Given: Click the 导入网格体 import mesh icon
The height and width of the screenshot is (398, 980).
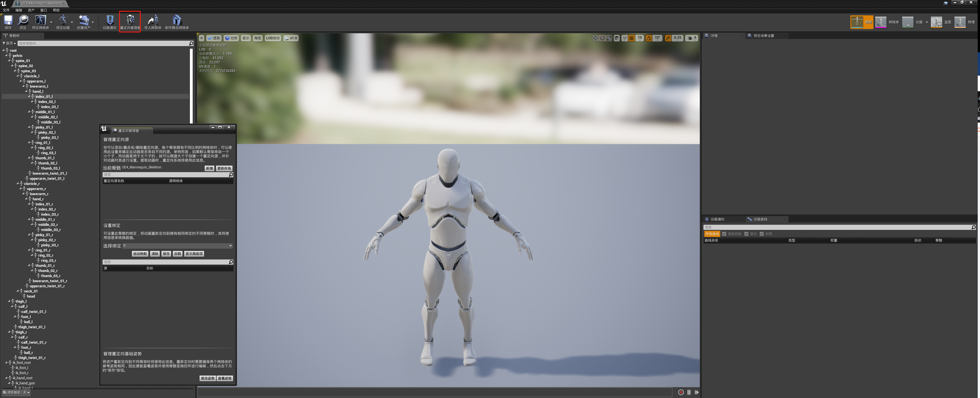Looking at the screenshot, I should [x=153, y=20].
